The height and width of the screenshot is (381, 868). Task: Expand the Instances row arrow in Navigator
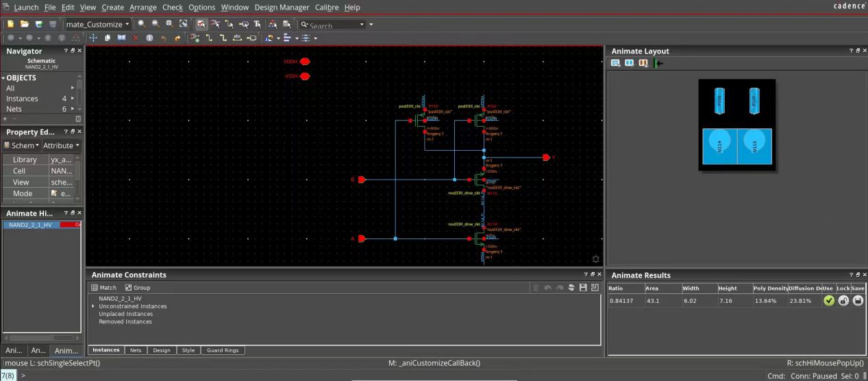[x=73, y=99]
